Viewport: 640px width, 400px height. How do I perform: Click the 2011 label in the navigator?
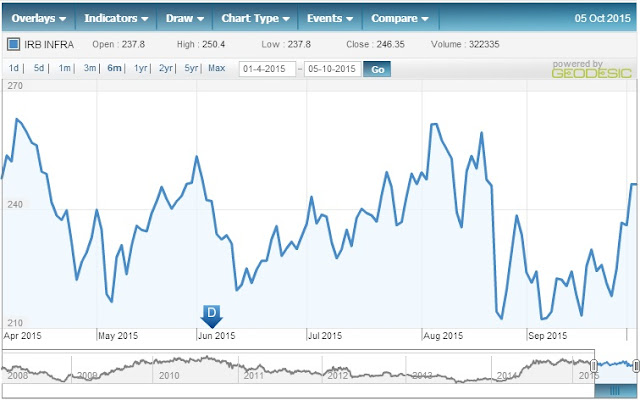pos(253,375)
